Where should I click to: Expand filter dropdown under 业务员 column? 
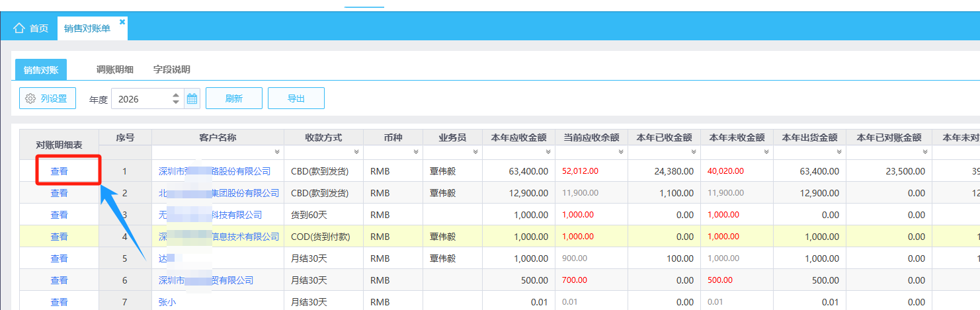point(475,153)
